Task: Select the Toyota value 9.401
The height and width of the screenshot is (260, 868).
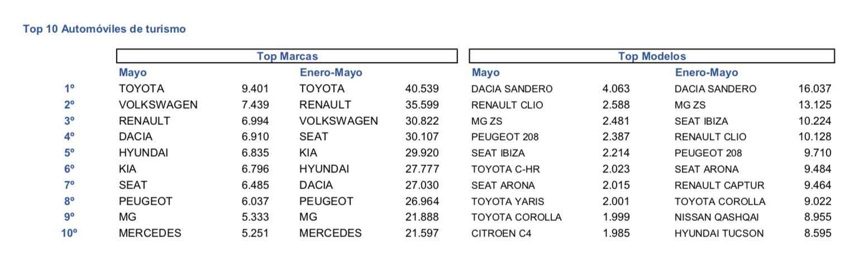Action: pyautogui.click(x=255, y=89)
